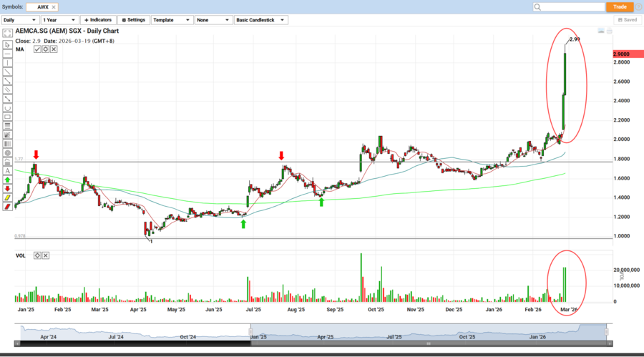Toggle the MA indicator checkmark

tap(37, 49)
